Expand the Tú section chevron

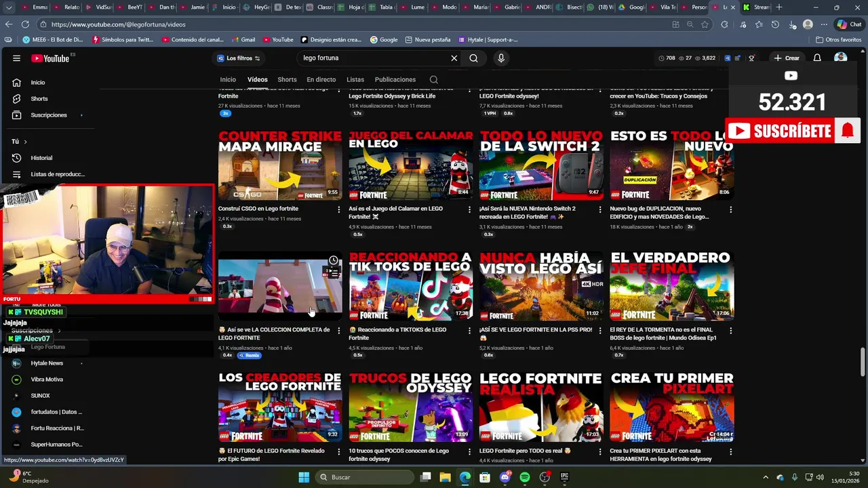(25, 142)
